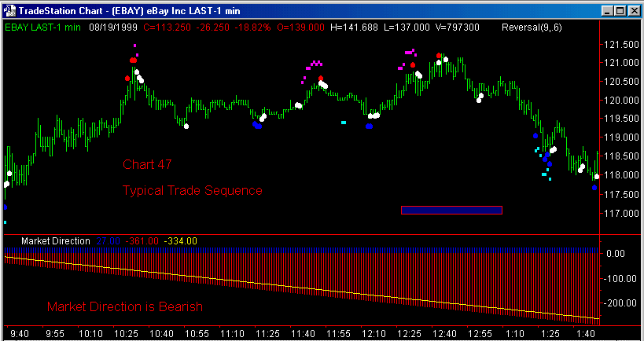Click the 9:40 time axis label
The width and height of the screenshot is (644, 341).
(x=19, y=334)
